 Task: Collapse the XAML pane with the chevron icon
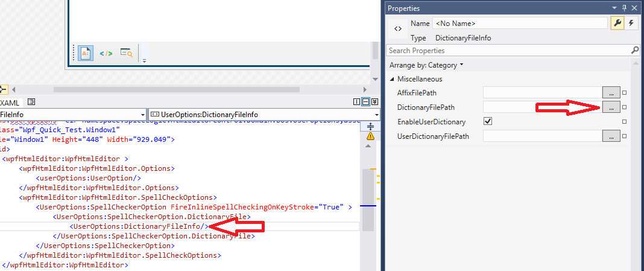374,102
